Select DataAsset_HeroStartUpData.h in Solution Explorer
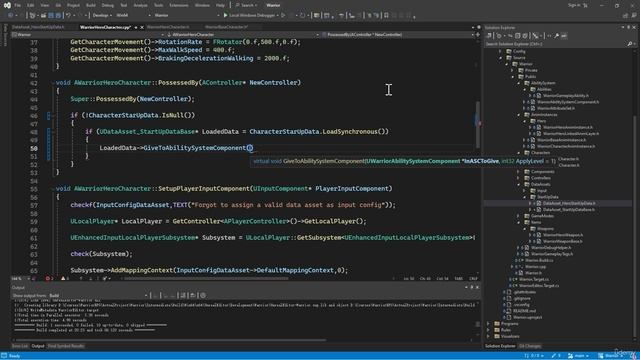Image resolution: width=640 pixels, height=360 pixels. point(569,203)
